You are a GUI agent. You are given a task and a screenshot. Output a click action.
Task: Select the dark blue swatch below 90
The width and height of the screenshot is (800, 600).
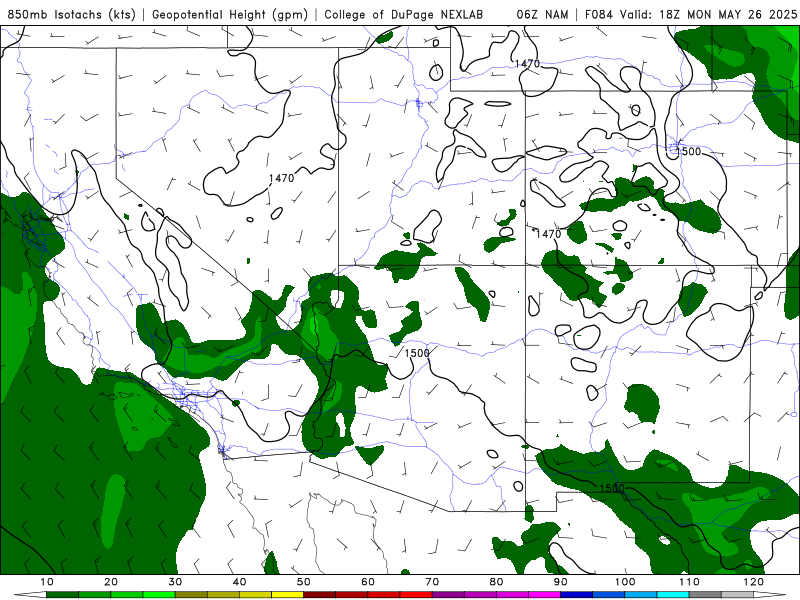point(577,595)
